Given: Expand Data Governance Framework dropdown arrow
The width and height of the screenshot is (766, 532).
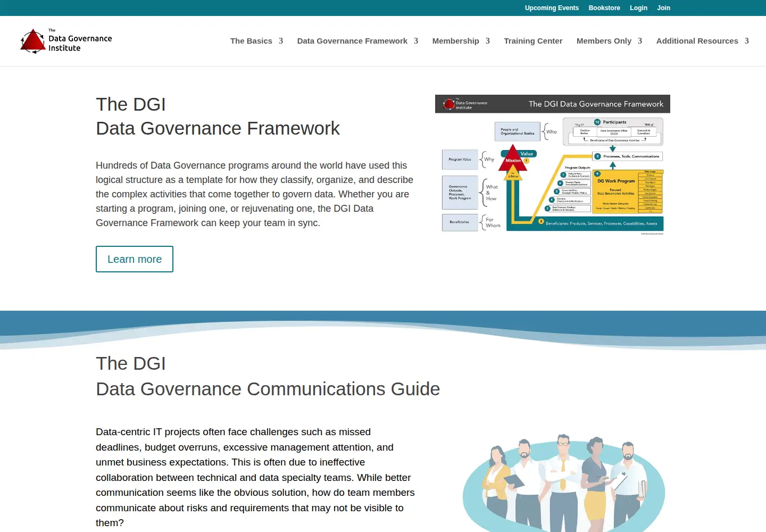Looking at the screenshot, I should 416,41.
